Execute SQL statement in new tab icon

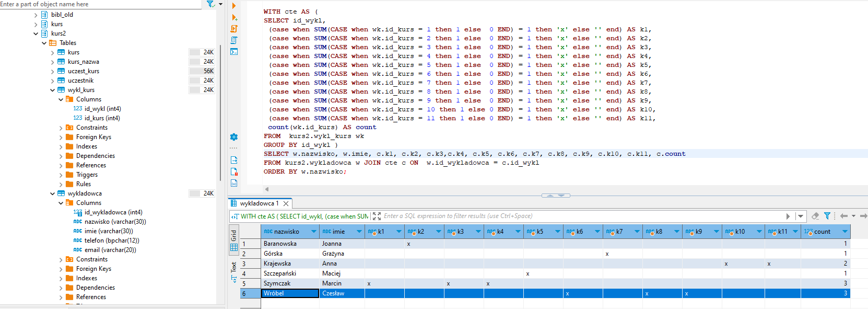[x=234, y=17]
